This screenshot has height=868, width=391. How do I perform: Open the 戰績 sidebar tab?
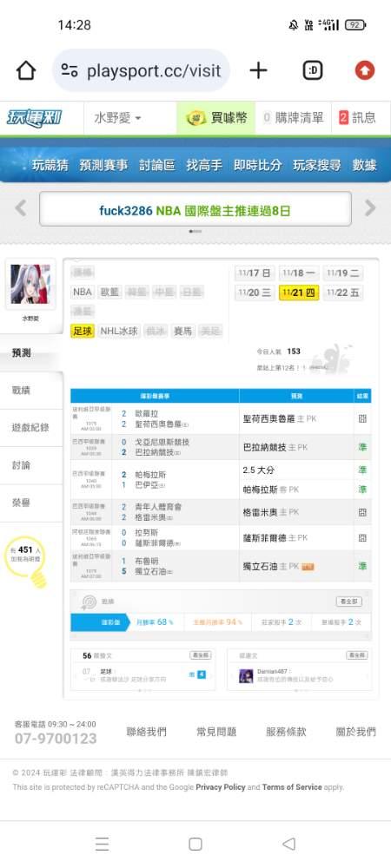[21, 391]
